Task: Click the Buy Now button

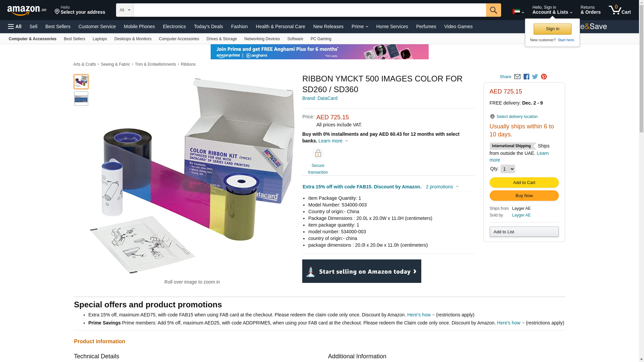Action: [x=524, y=196]
